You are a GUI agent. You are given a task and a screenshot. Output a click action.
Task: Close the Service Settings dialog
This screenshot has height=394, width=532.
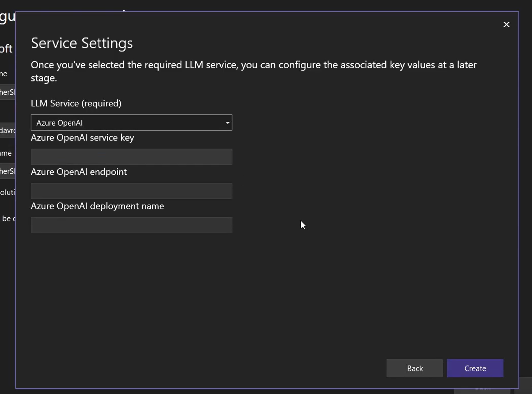point(506,25)
